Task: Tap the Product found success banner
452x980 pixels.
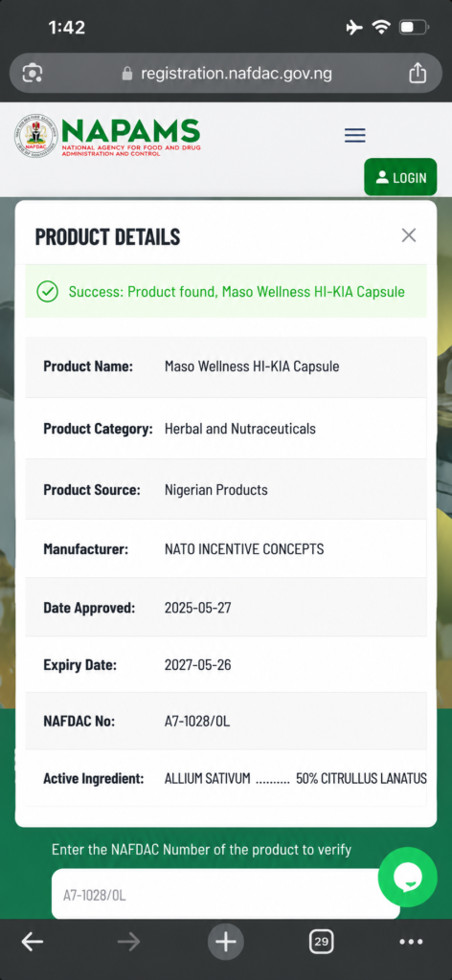Action: click(x=226, y=291)
